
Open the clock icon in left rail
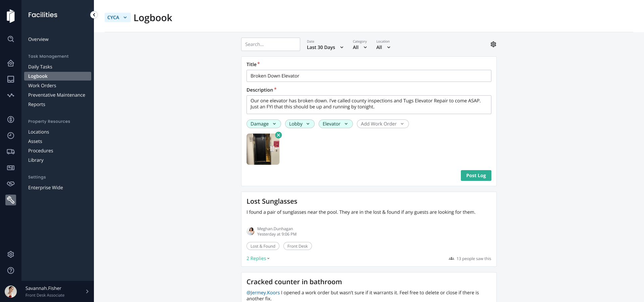11,136
